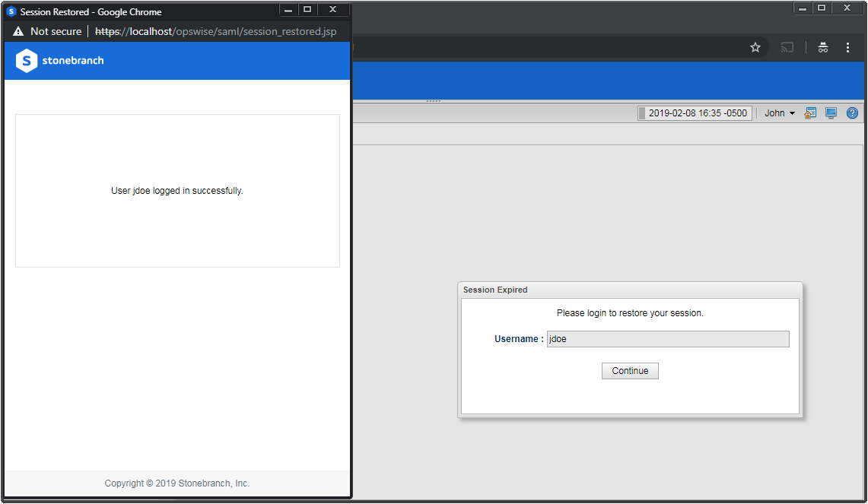Click the Not secure warning icon

point(18,32)
